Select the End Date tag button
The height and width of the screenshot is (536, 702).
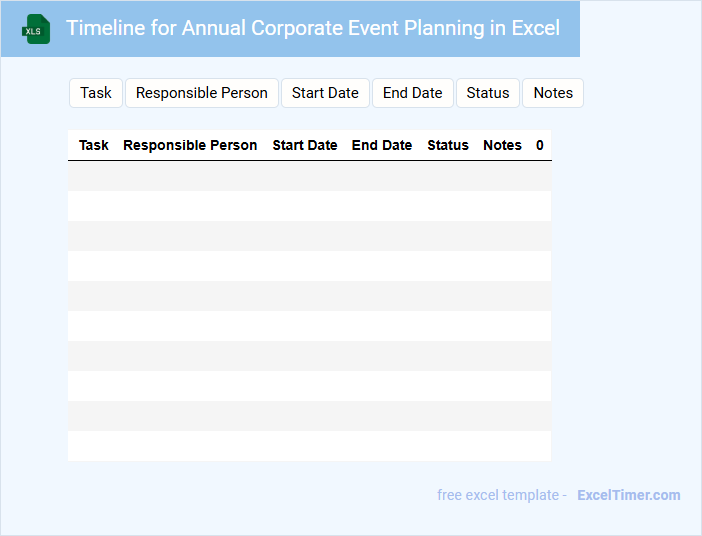point(412,93)
